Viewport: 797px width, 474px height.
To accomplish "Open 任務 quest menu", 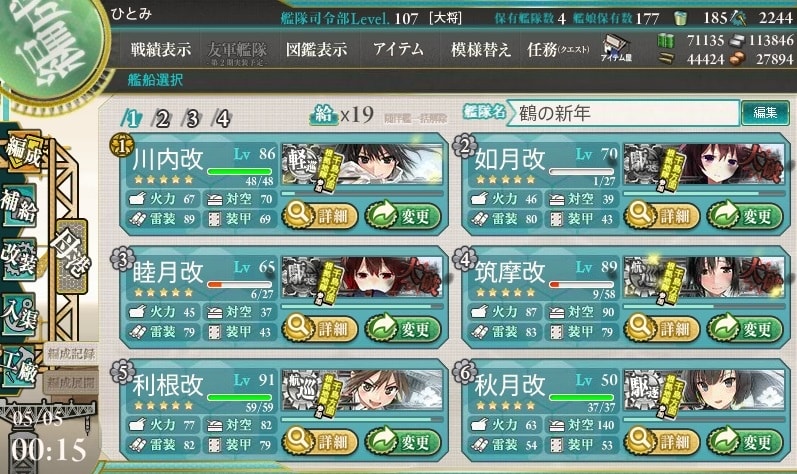I will (x=558, y=49).
